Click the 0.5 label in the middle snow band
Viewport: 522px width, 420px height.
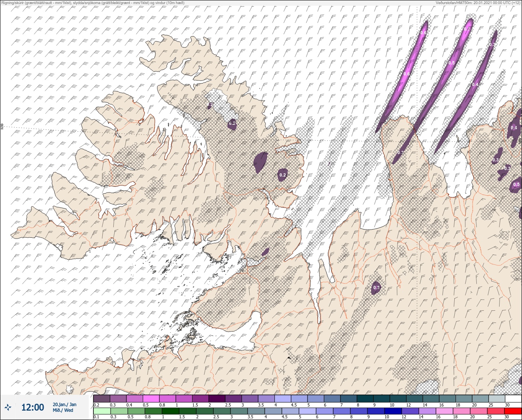pyautogui.click(x=451, y=63)
